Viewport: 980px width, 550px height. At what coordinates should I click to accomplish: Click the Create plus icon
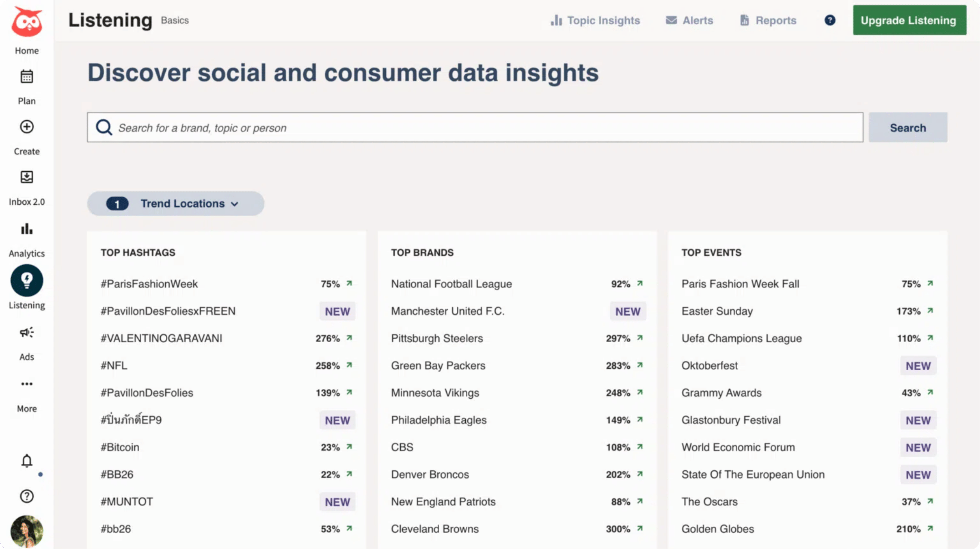(27, 127)
